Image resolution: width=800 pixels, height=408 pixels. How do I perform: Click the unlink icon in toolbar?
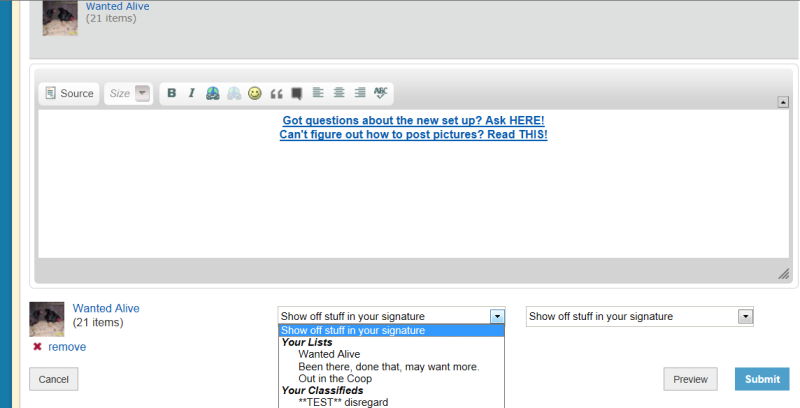click(x=233, y=93)
